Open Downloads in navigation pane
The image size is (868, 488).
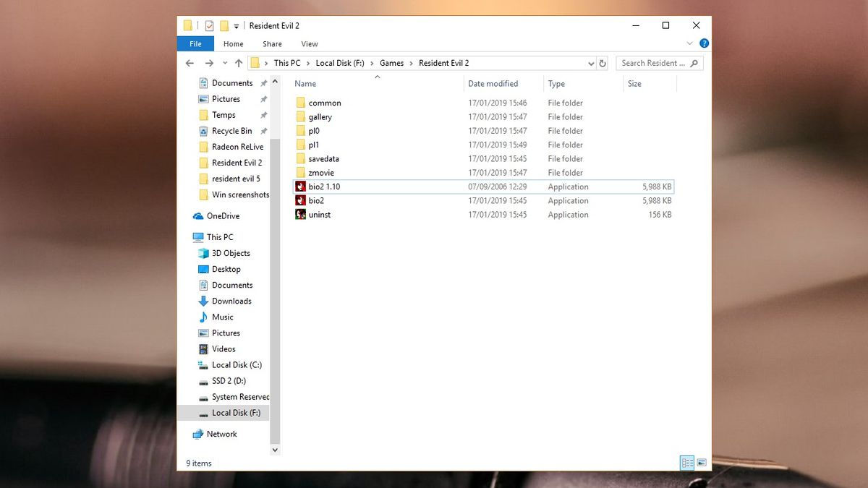tap(225, 301)
